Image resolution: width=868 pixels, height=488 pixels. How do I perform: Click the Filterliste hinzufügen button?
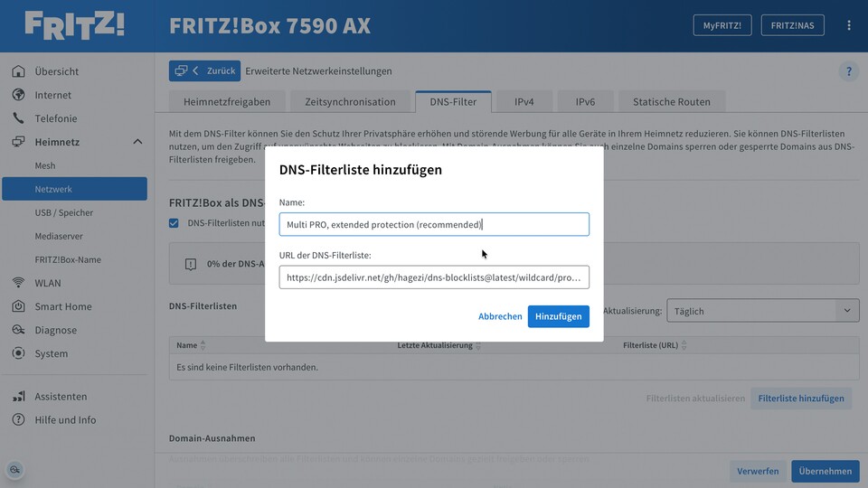[x=801, y=399]
